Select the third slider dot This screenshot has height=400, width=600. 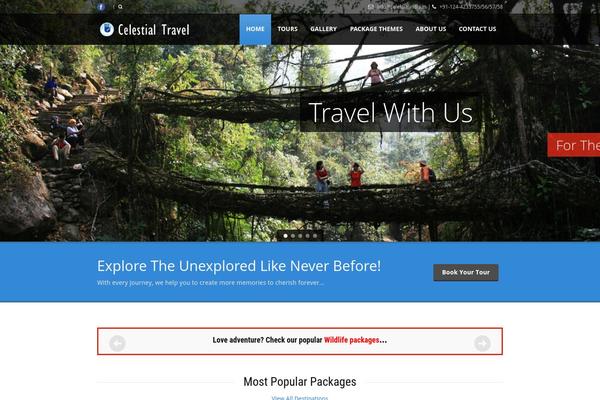click(300, 236)
